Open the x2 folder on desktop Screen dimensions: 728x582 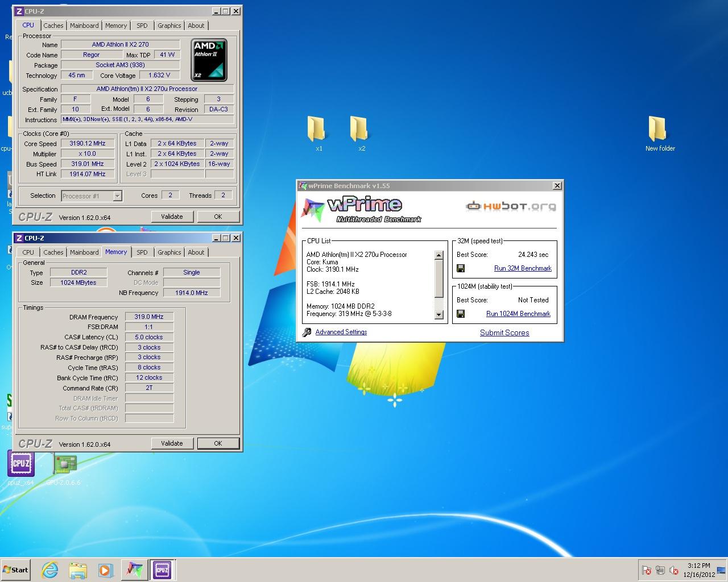click(x=359, y=129)
